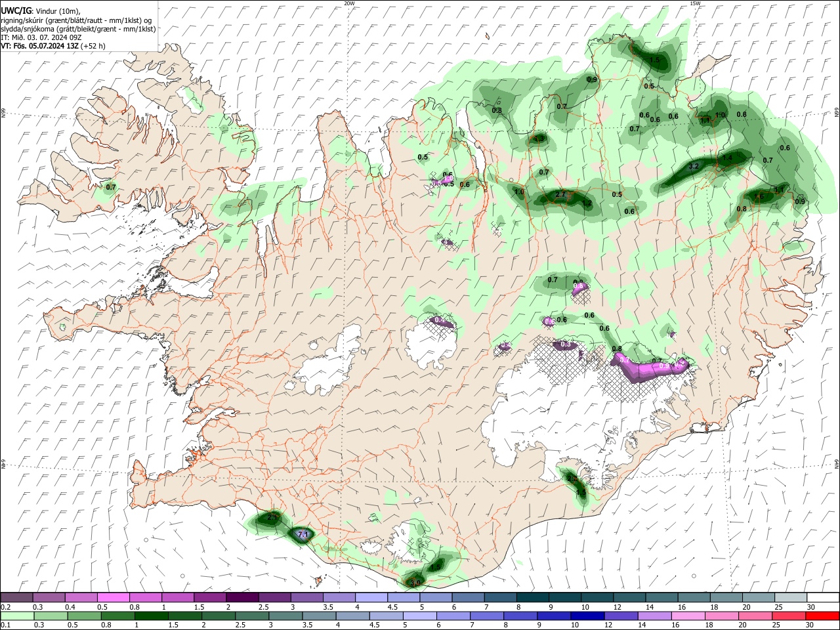The image size is (840, 630).
Task: Click the 'UWC/IG: Vindur (10m)' title text
Action: (41, 11)
